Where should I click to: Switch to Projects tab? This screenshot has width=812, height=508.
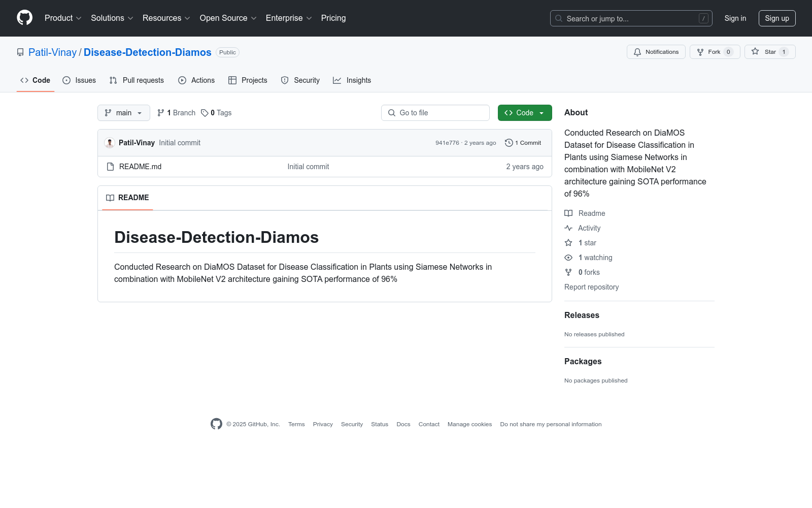[248, 80]
